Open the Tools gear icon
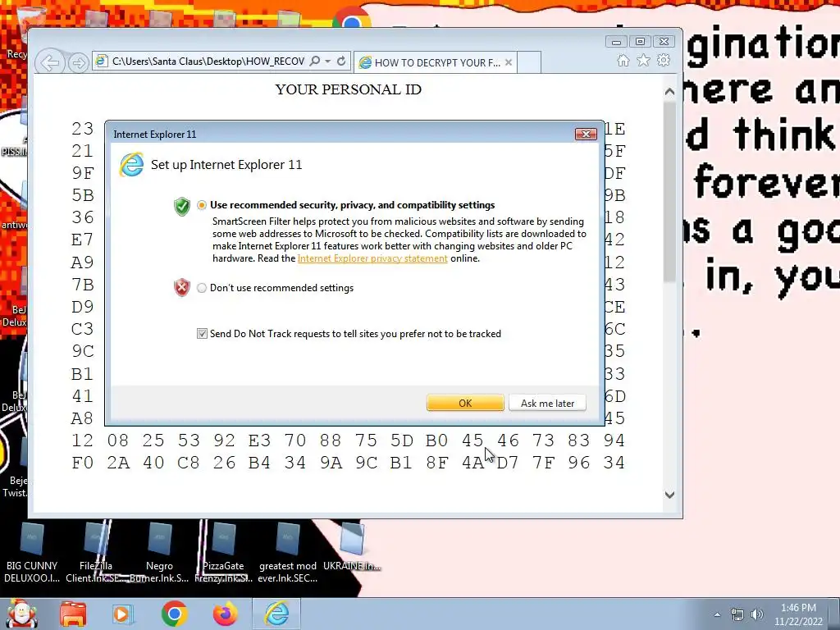This screenshot has width=840, height=630. (664, 60)
